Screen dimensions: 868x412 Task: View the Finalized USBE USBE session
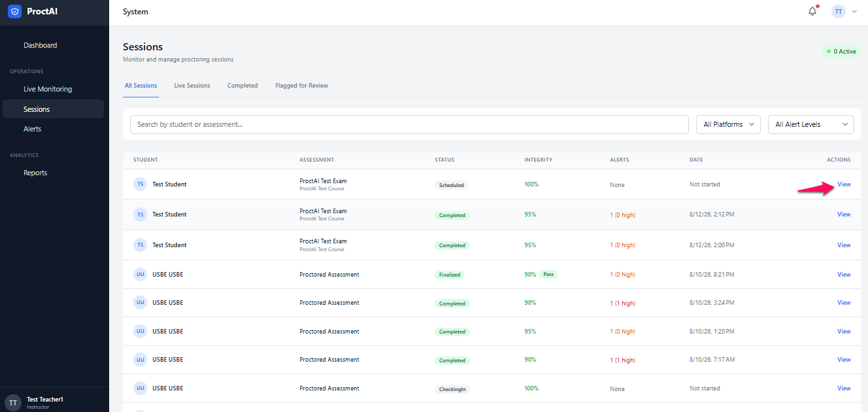(x=844, y=275)
